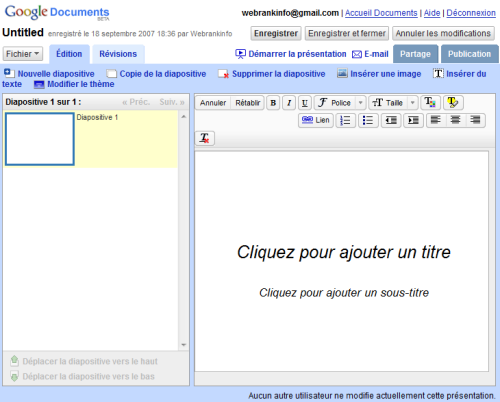The width and height of the screenshot is (500, 402).
Task: Open the text color picker
Action: tap(430, 102)
